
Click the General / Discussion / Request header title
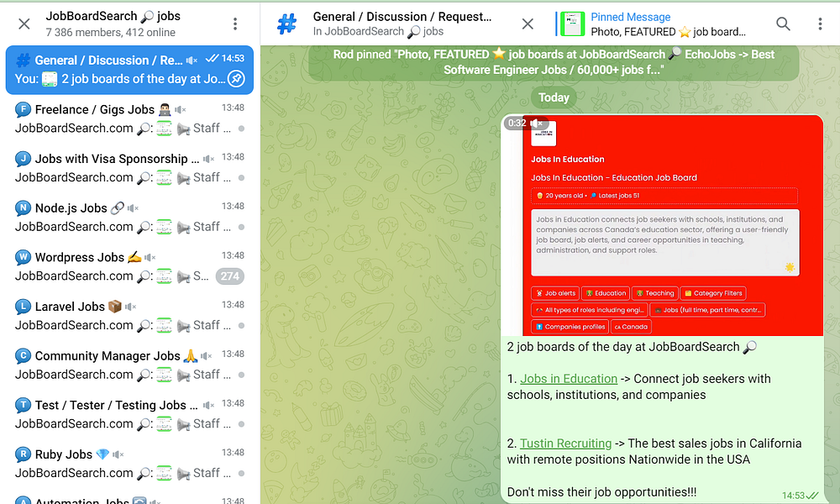(402, 17)
